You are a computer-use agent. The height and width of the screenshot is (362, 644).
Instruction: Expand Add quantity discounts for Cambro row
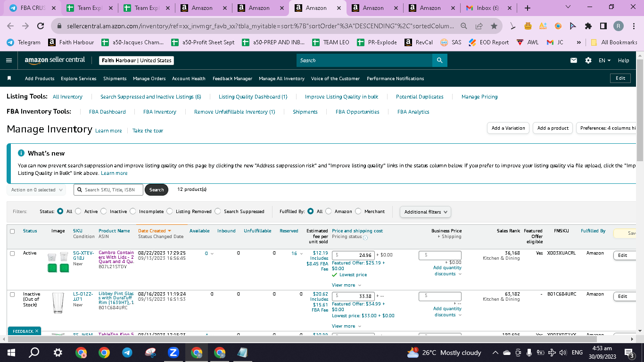(447, 271)
